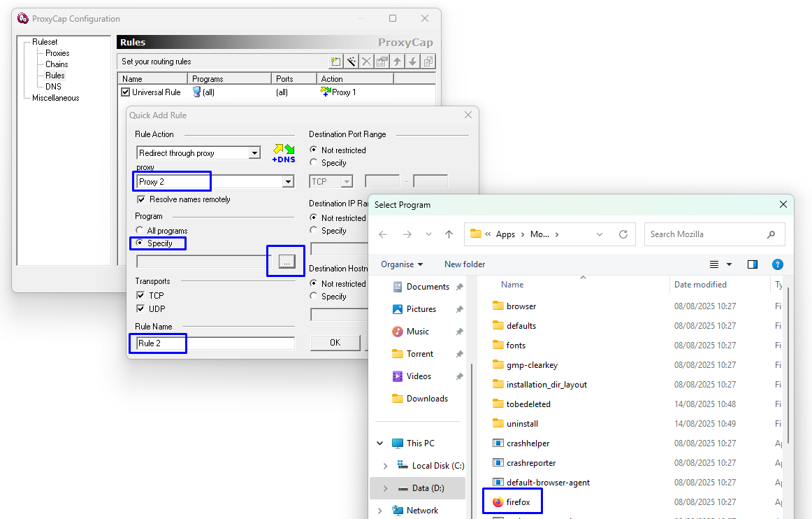Image resolution: width=812 pixels, height=519 pixels.
Task: Disable the UDP transport checkbox
Action: [140, 308]
